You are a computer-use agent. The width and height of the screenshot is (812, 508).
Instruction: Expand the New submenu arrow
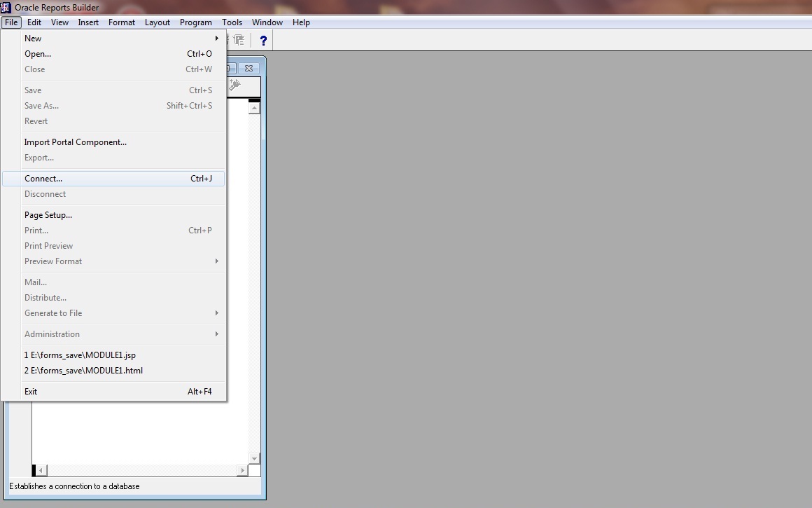(216, 39)
